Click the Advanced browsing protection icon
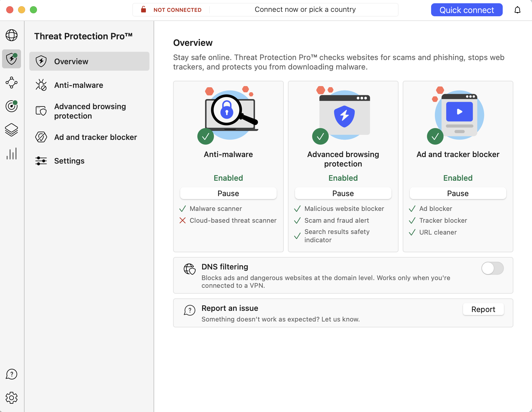The height and width of the screenshot is (412, 532). 41,111
